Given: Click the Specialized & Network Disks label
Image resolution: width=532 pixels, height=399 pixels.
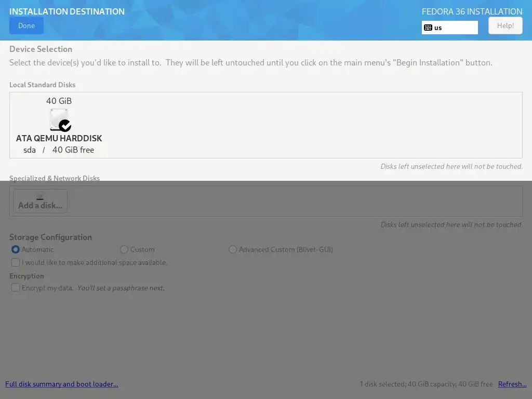Looking at the screenshot, I should pos(55,178).
